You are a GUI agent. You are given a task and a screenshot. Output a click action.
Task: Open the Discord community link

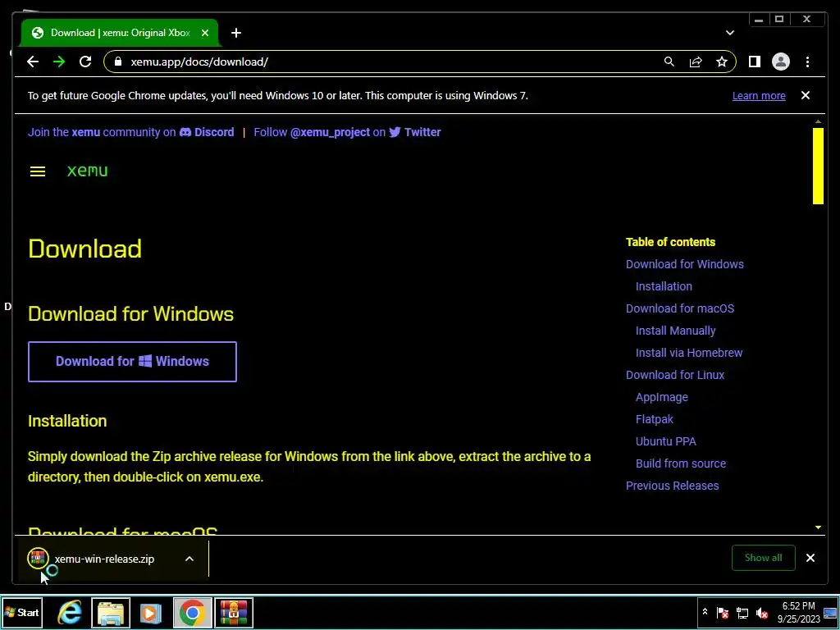(x=207, y=132)
